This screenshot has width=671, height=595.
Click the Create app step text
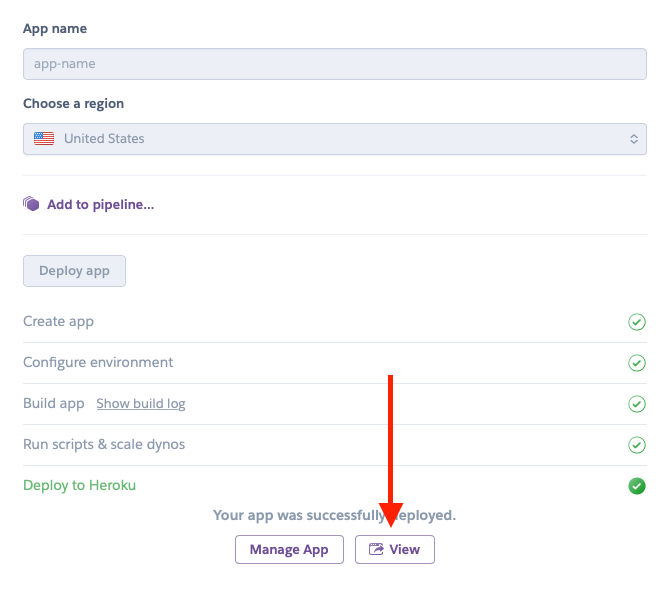point(58,322)
